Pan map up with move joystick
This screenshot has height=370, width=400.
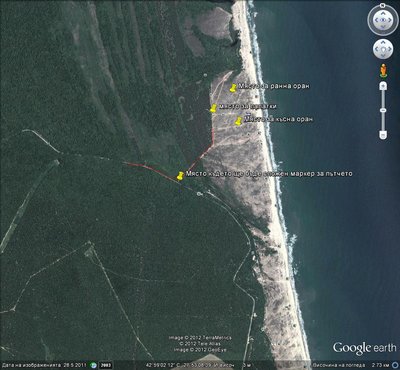click(383, 43)
